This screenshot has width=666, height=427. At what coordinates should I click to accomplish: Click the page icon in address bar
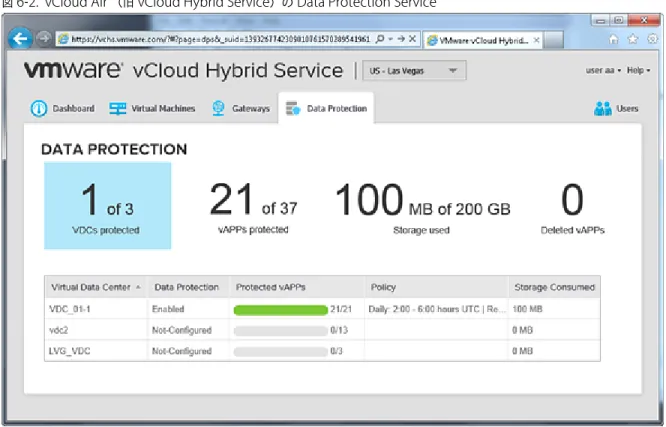point(63,39)
